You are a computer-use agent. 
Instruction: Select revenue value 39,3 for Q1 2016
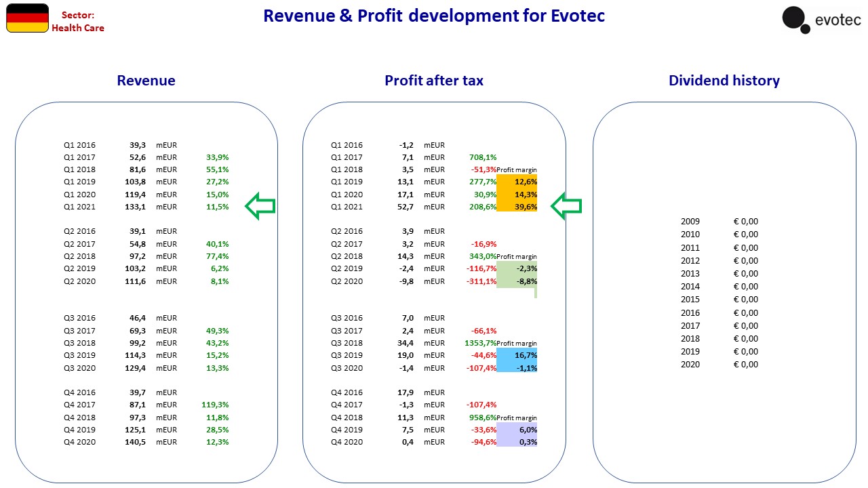139,145
